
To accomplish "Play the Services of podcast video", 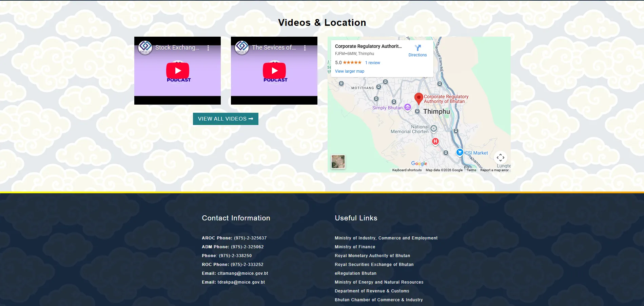I will [x=274, y=71].
